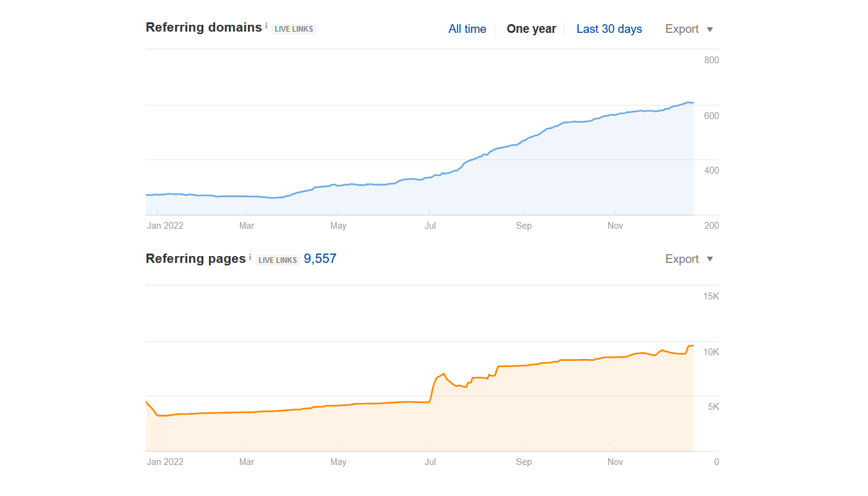Click July spike peak on orange referring pages line

tap(443, 374)
